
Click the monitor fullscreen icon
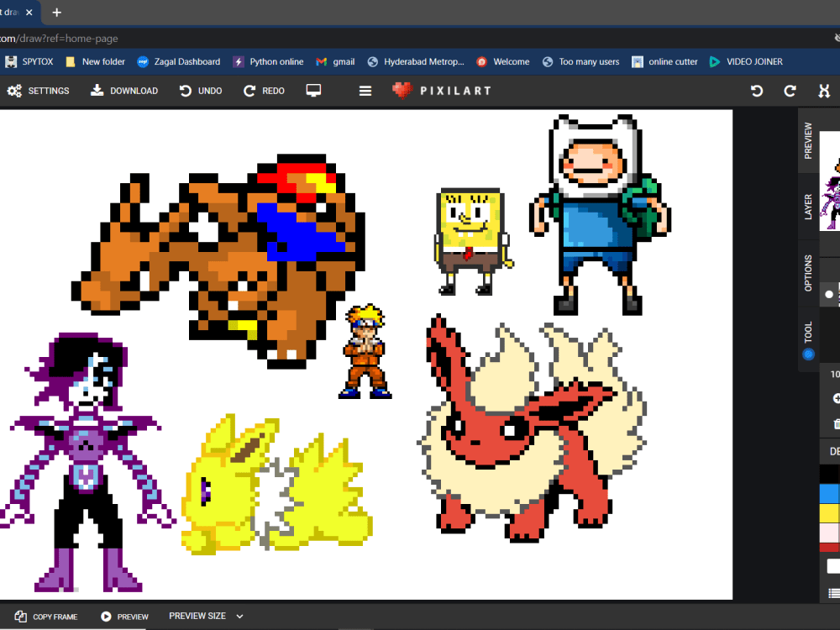click(313, 91)
